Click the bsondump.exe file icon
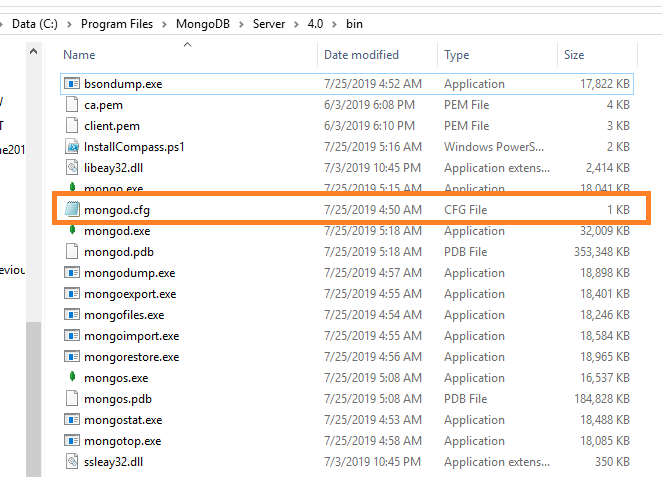 (71, 84)
